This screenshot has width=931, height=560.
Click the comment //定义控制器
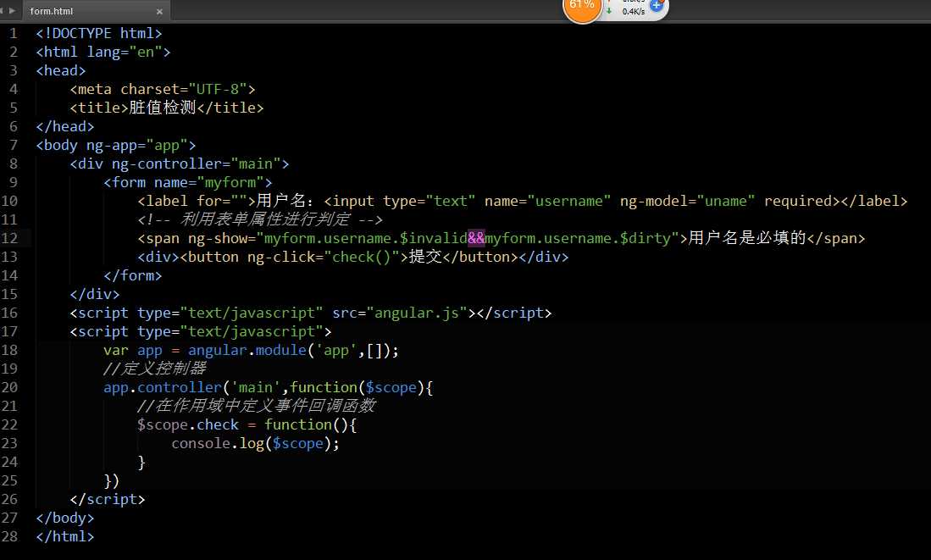[154, 369]
